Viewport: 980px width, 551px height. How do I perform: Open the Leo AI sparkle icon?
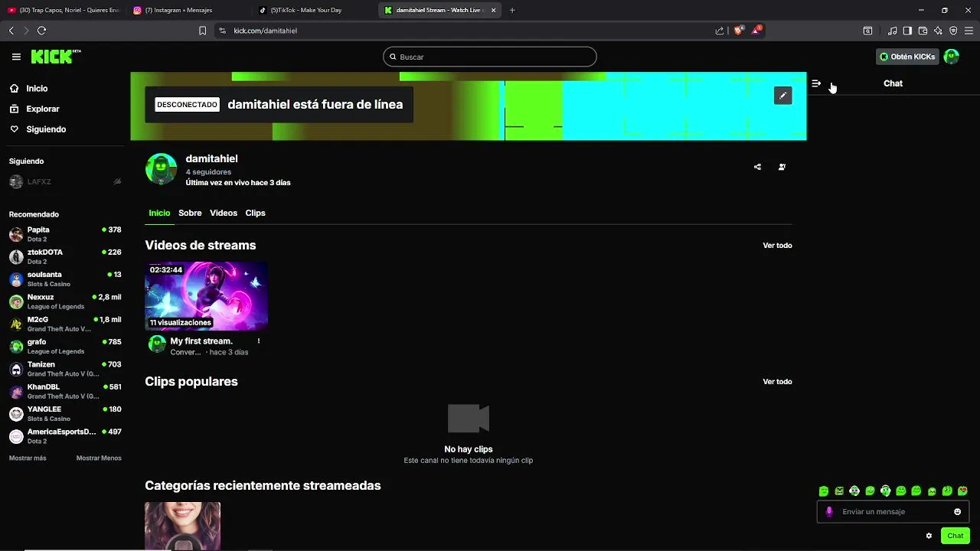tap(938, 31)
